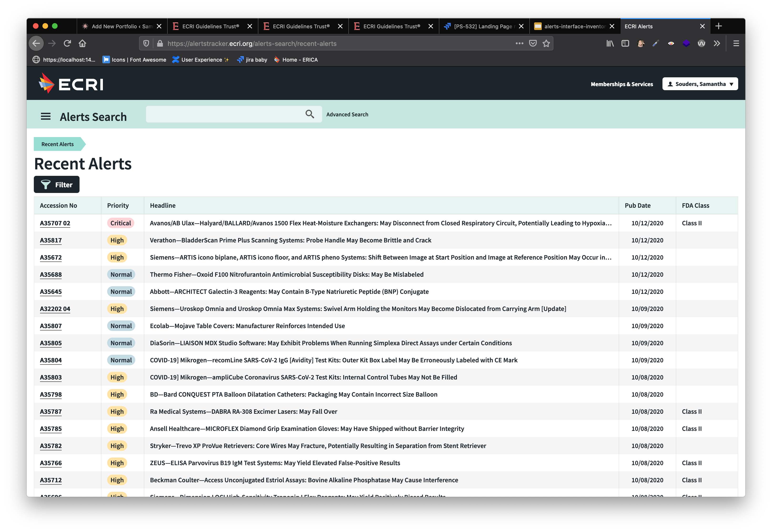Click the magnifying glass search icon

click(310, 114)
